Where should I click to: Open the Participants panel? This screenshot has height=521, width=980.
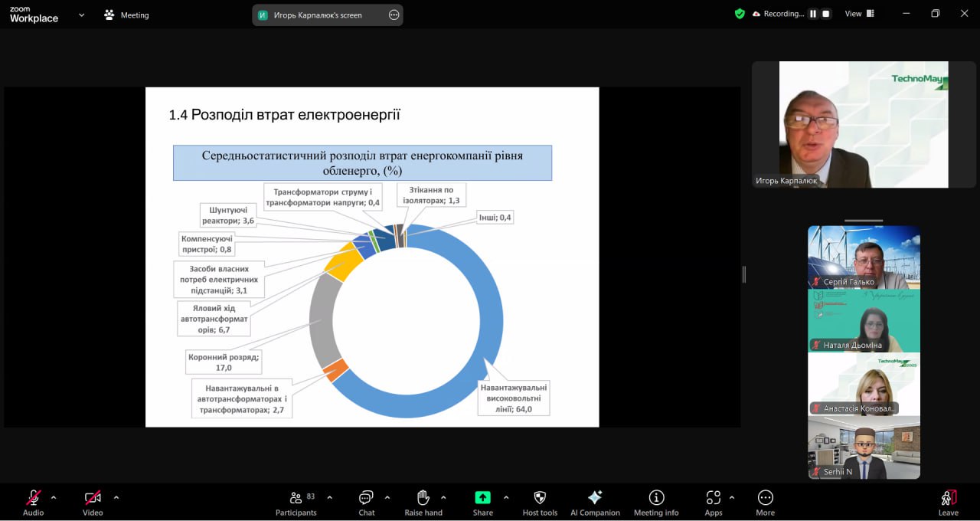point(296,503)
